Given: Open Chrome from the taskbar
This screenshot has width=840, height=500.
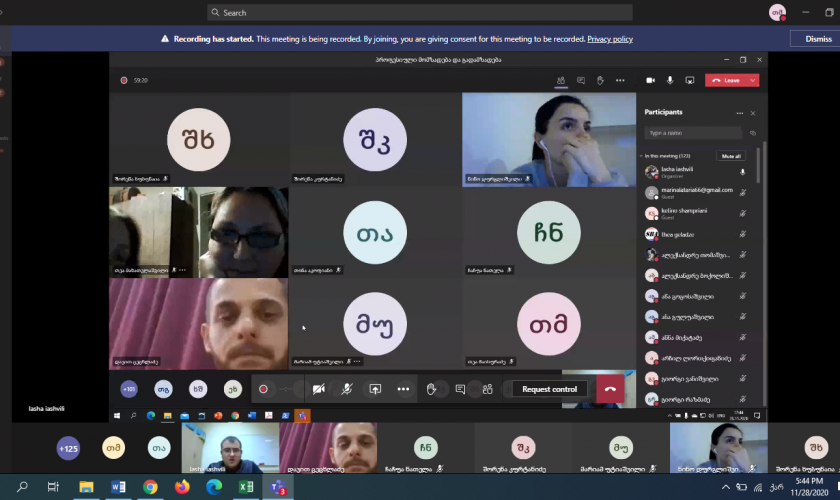Looking at the screenshot, I should coord(150,487).
